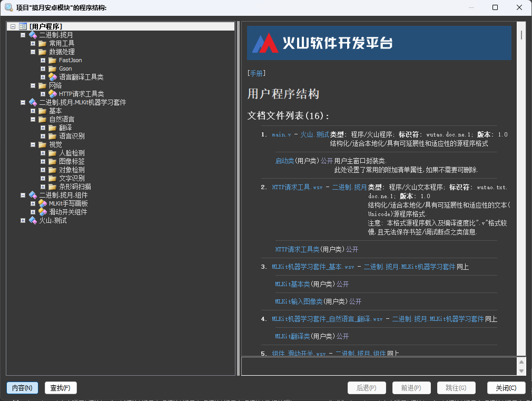Select the 条形码扫描 tree item
Viewport: 532px width, 401px height.
click(x=75, y=187)
